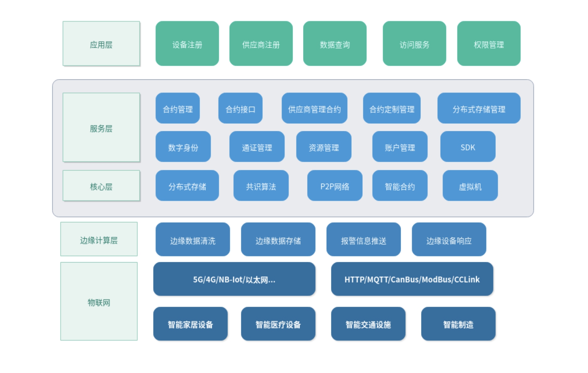This screenshot has width=588, height=373.
Task: Click the 供应商注册 block
Action: tap(261, 44)
